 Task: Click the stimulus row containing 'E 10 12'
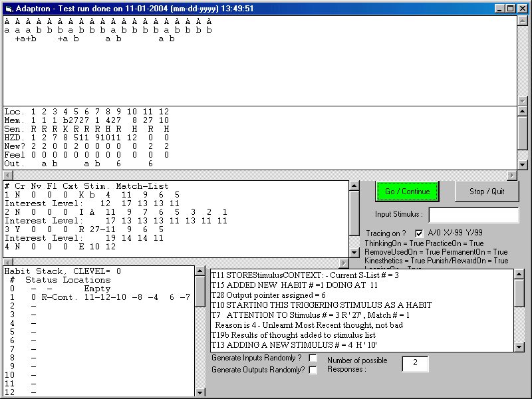click(x=60, y=247)
